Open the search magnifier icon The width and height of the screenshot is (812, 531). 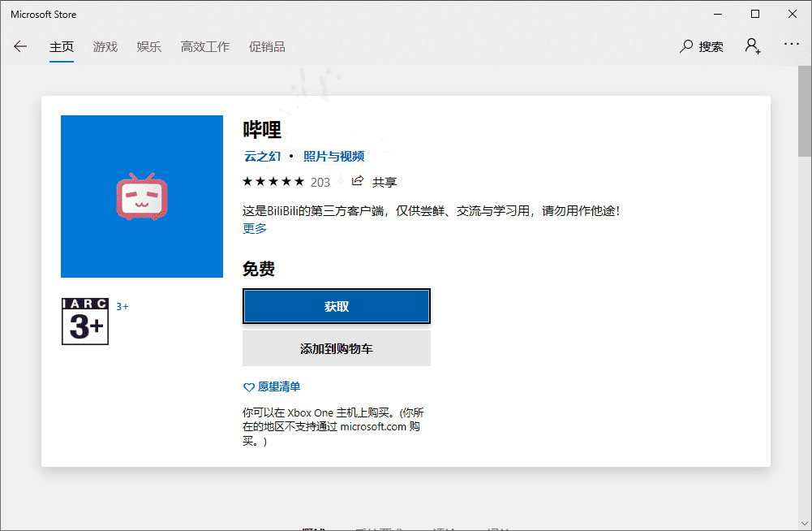pyautogui.click(x=686, y=46)
